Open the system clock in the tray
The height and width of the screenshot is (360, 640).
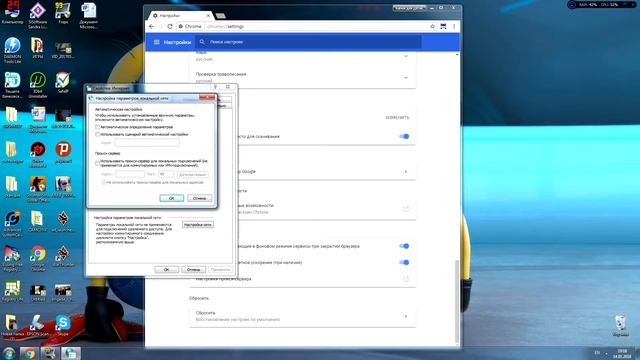(622, 353)
